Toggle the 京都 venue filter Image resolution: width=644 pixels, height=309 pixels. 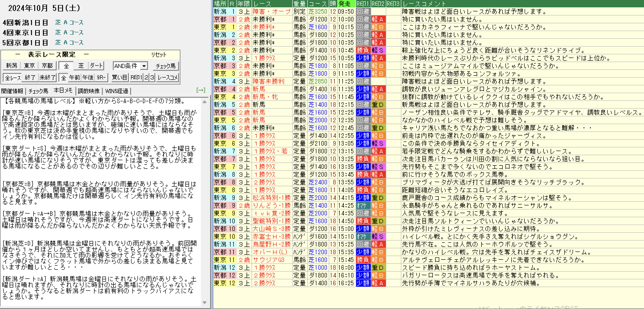47,65
